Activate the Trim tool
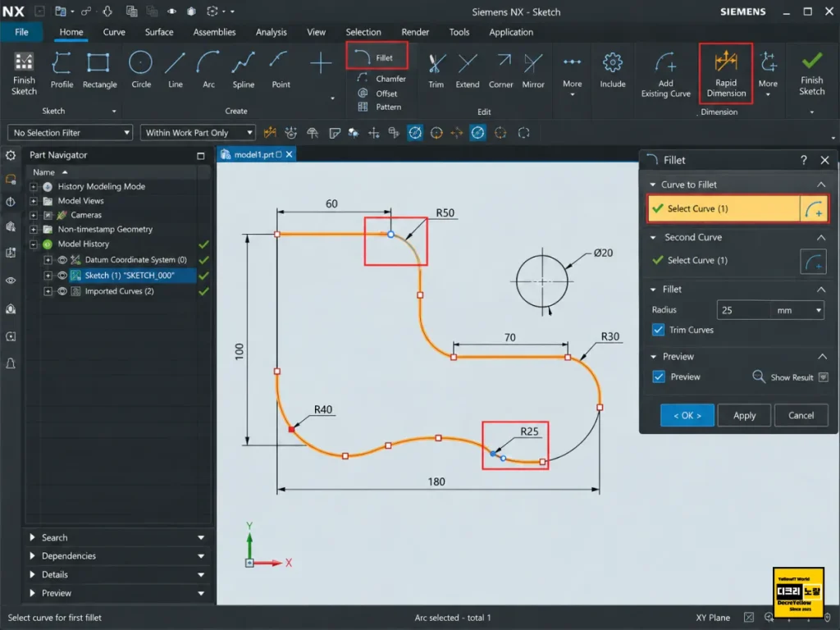Viewport: 840px width, 630px height. (x=436, y=71)
